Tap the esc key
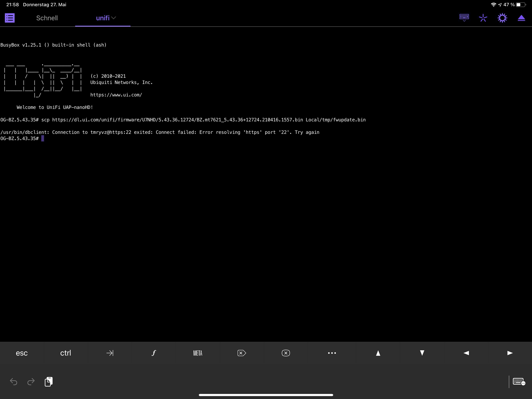The height and width of the screenshot is (399, 532). click(22, 353)
